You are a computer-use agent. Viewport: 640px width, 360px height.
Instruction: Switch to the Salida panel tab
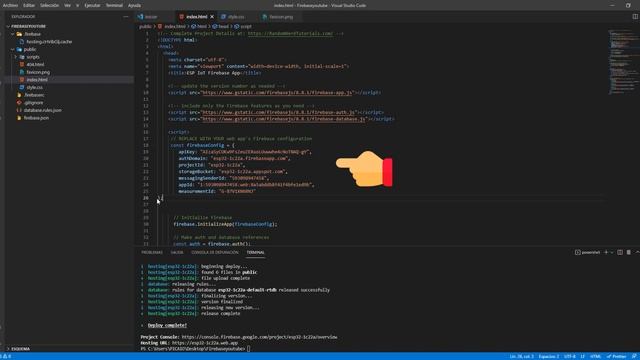(177, 253)
